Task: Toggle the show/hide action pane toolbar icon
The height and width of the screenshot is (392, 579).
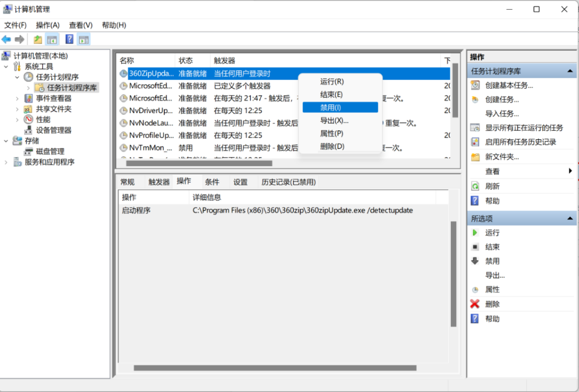Action: click(84, 39)
